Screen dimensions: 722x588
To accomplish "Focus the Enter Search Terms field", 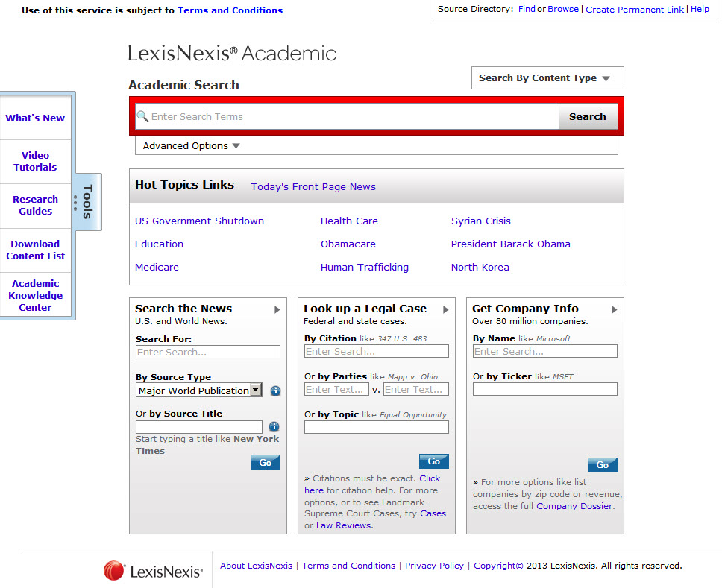I will (347, 116).
